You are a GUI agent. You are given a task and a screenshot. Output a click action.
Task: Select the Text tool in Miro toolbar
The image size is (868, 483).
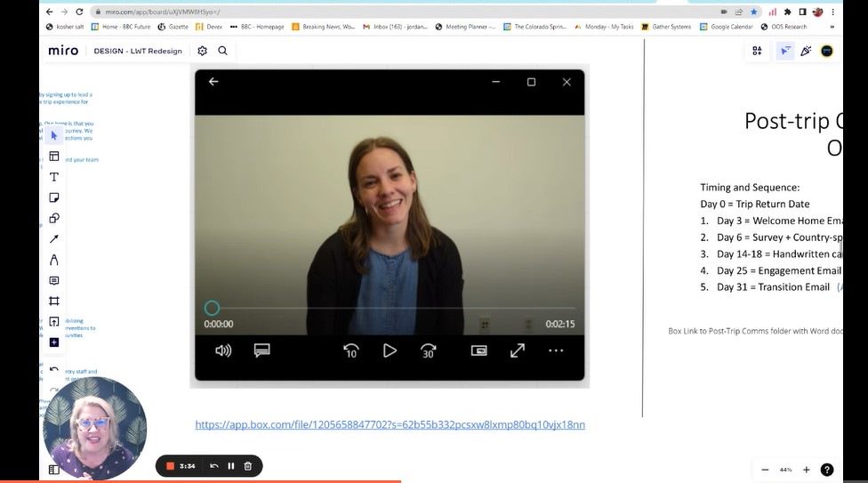54,177
